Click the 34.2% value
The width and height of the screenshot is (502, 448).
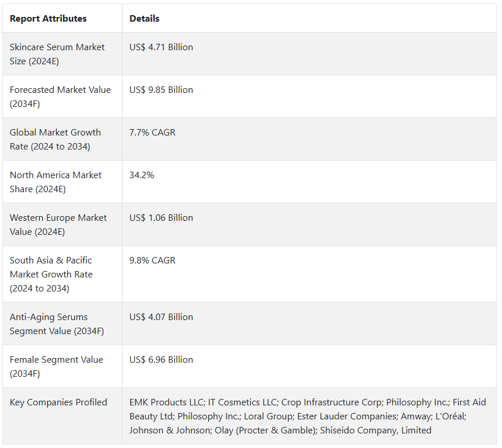tap(142, 175)
